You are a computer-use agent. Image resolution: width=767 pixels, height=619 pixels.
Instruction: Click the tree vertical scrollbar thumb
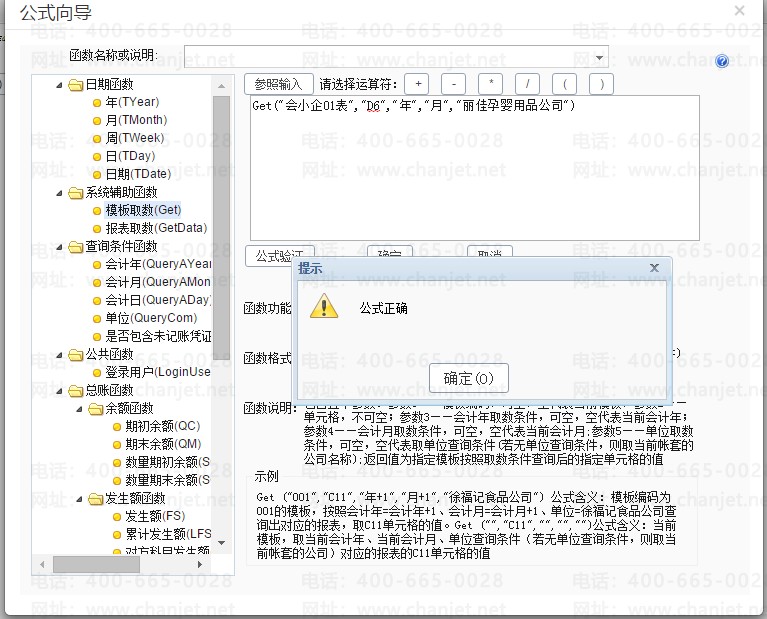pyautogui.click(x=222, y=230)
